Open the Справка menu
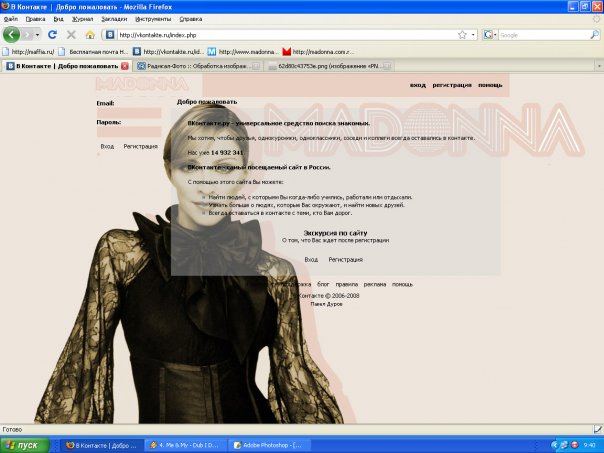Image resolution: width=604 pixels, height=453 pixels. [191, 19]
